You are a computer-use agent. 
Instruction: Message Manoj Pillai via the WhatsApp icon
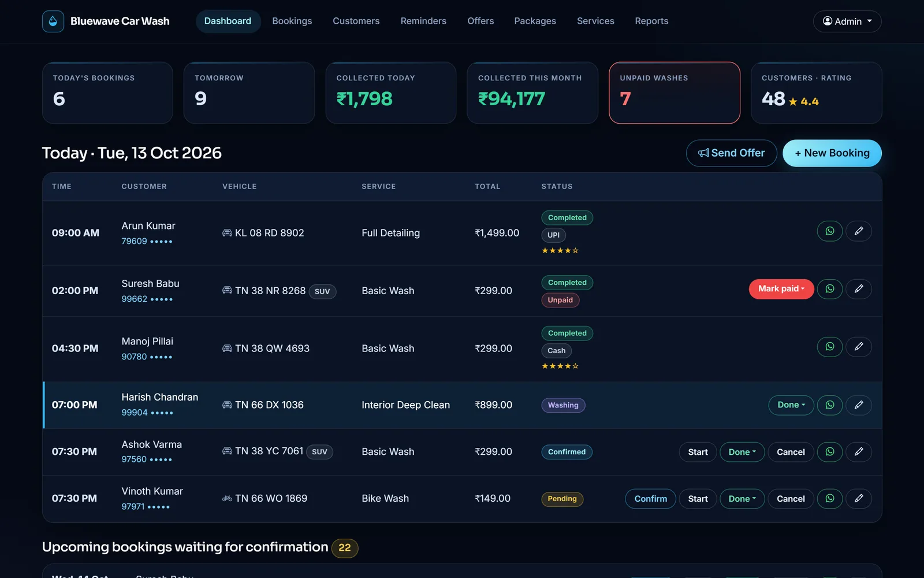click(830, 347)
